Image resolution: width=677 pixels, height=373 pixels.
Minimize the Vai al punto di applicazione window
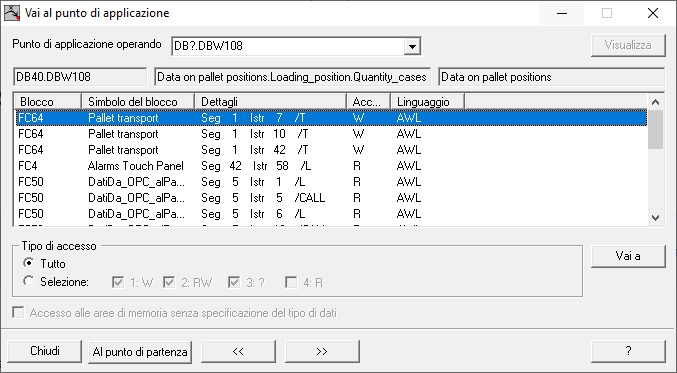[x=562, y=13]
